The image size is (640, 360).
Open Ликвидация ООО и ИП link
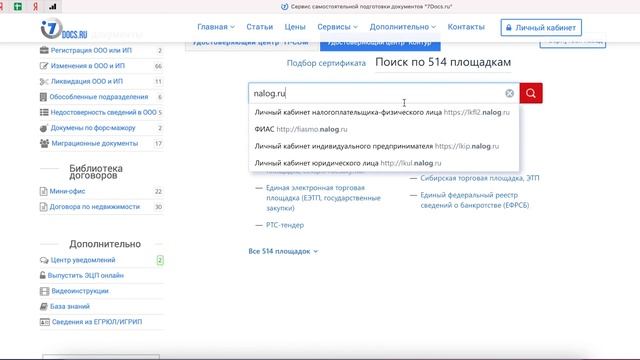pyautogui.click(x=87, y=81)
